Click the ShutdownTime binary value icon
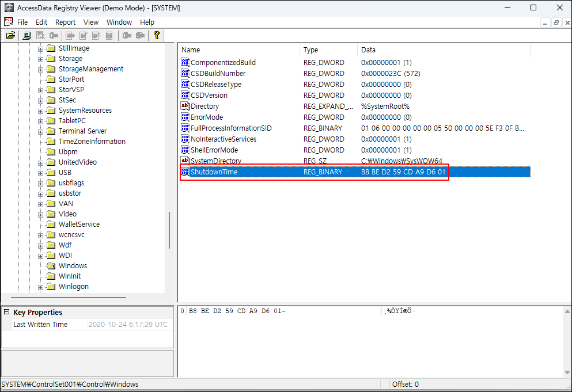 tap(185, 172)
